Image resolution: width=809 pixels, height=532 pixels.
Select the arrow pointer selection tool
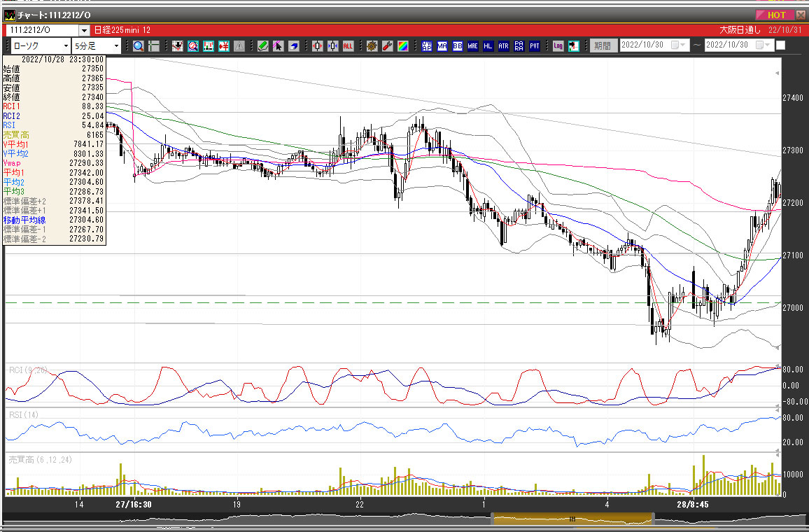click(x=278, y=46)
